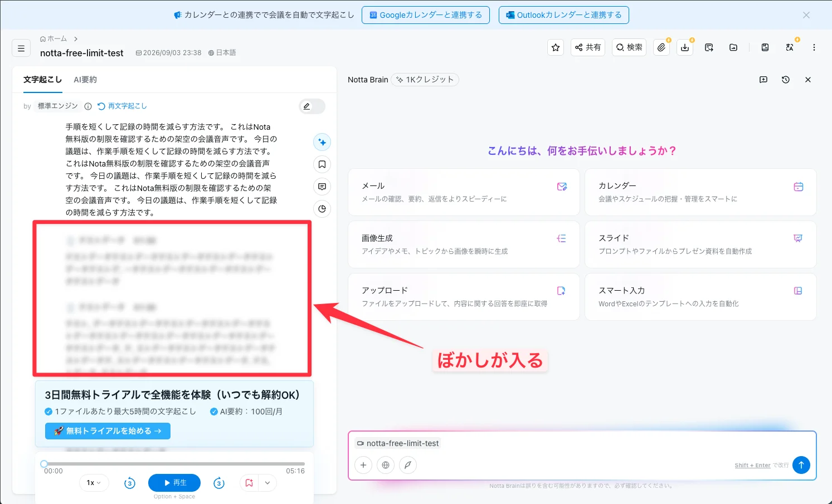Viewport: 832px width, 504px height.
Task: Click the bookmark side icon
Action: tap(322, 164)
